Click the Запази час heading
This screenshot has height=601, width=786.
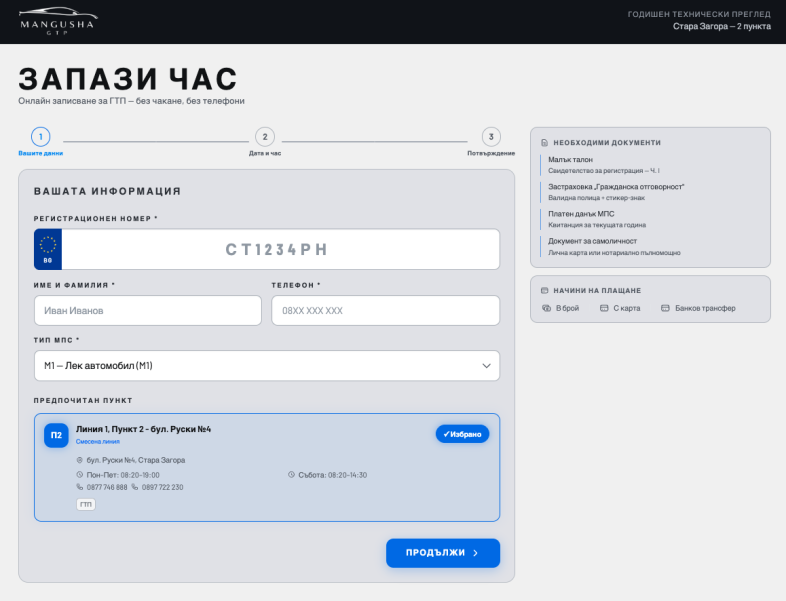pyautogui.click(x=128, y=79)
